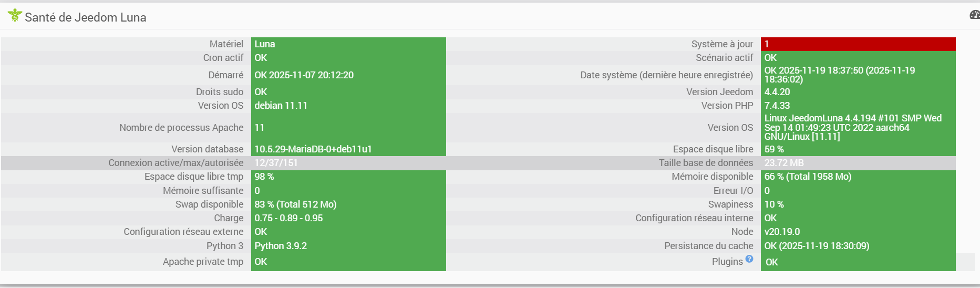Select the Connexion active/max/autorisée row label
The width and height of the screenshot is (980, 288).
[176, 163]
